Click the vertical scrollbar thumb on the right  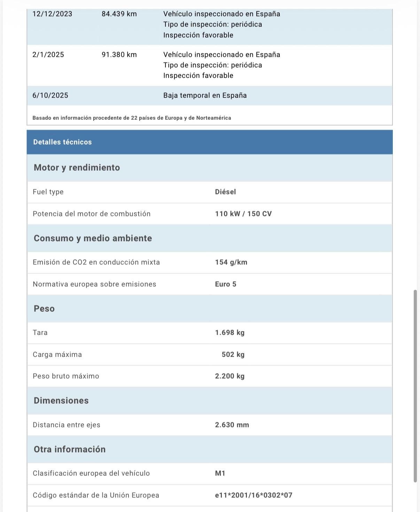pyautogui.click(x=415, y=386)
